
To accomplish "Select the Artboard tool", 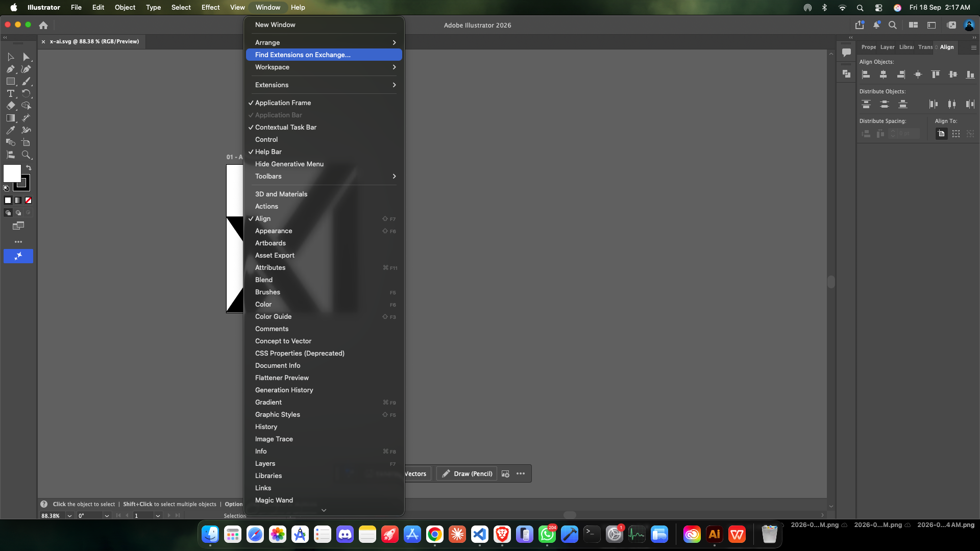I will pos(26,142).
